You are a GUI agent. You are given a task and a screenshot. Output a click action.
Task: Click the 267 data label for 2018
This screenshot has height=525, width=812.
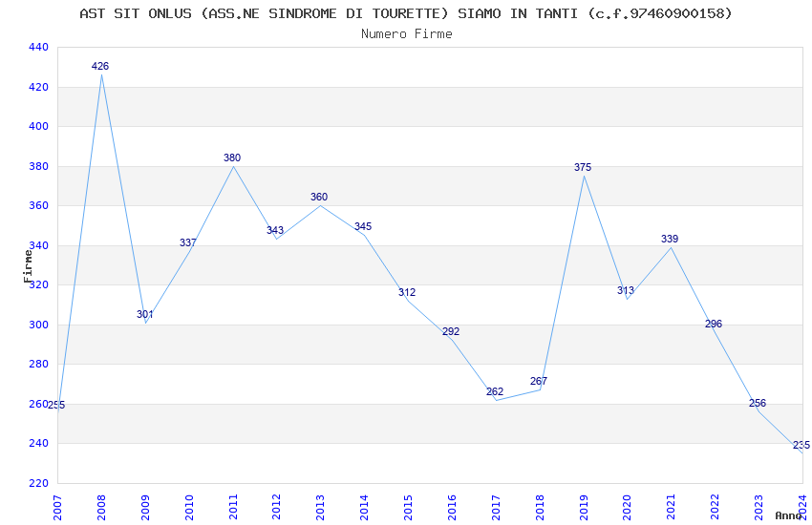tap(539, 381)
